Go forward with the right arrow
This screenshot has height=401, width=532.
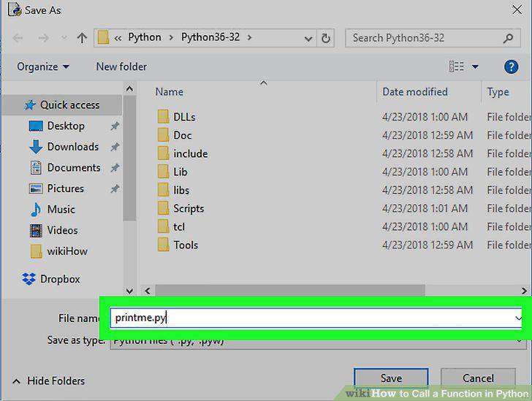43,38
